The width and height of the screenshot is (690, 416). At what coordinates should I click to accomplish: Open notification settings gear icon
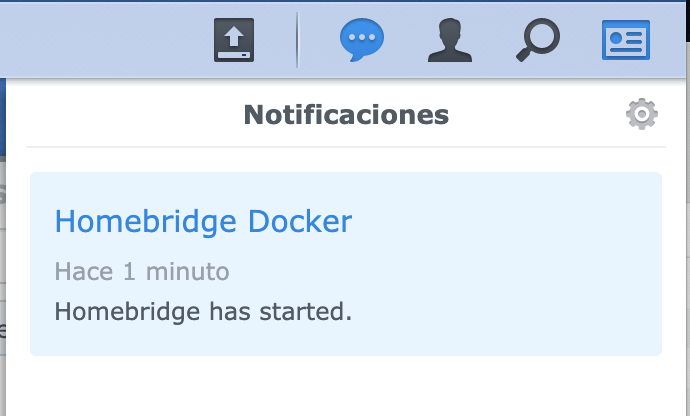coord(641,115)
